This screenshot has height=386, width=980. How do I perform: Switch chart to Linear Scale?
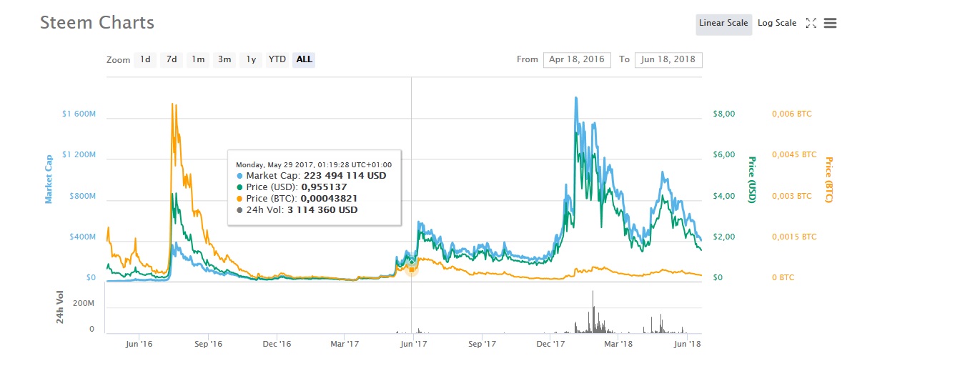point(723,24)
